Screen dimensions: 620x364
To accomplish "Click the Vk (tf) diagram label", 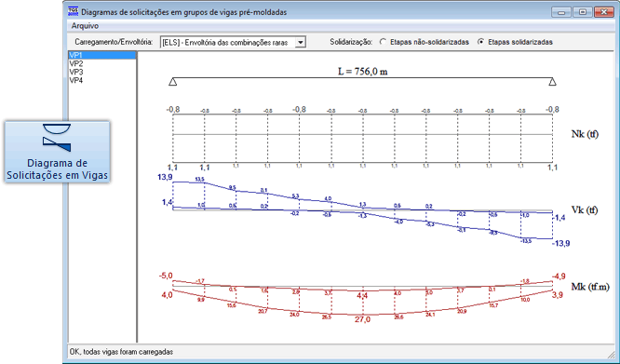I will [585, 209].
